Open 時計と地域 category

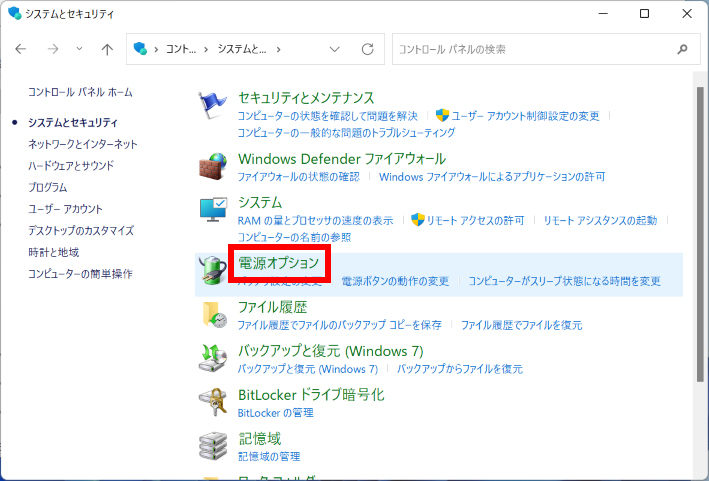pyautogui.click(x=53, y=252)
